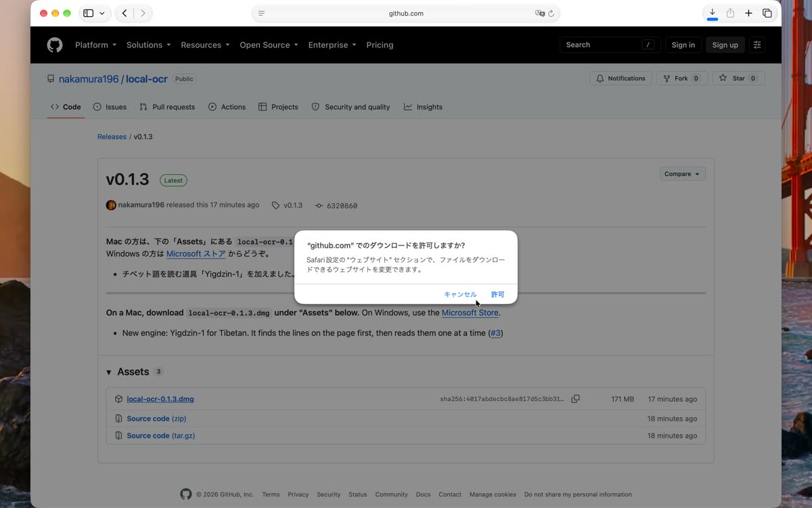Switch to the Code tab

(66, 107)
